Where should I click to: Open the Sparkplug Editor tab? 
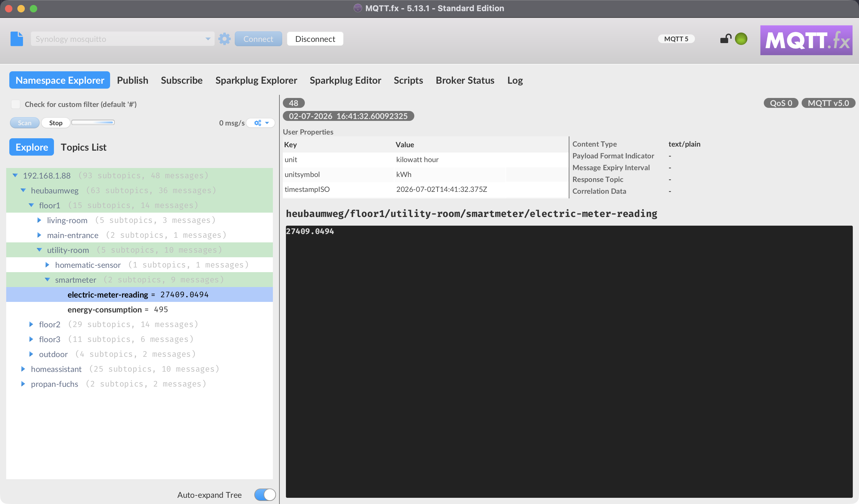345,80
